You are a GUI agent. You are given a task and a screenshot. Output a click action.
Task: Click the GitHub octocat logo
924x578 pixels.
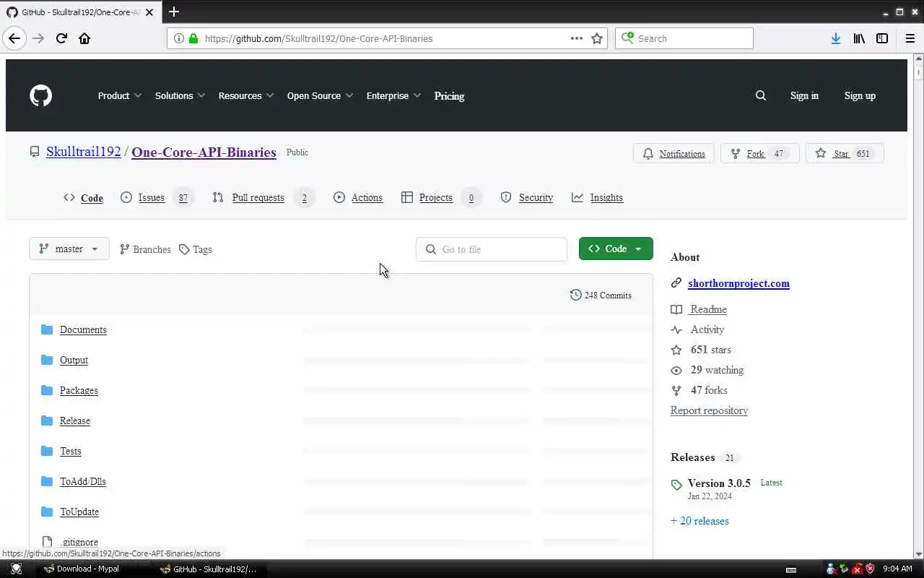40,95
